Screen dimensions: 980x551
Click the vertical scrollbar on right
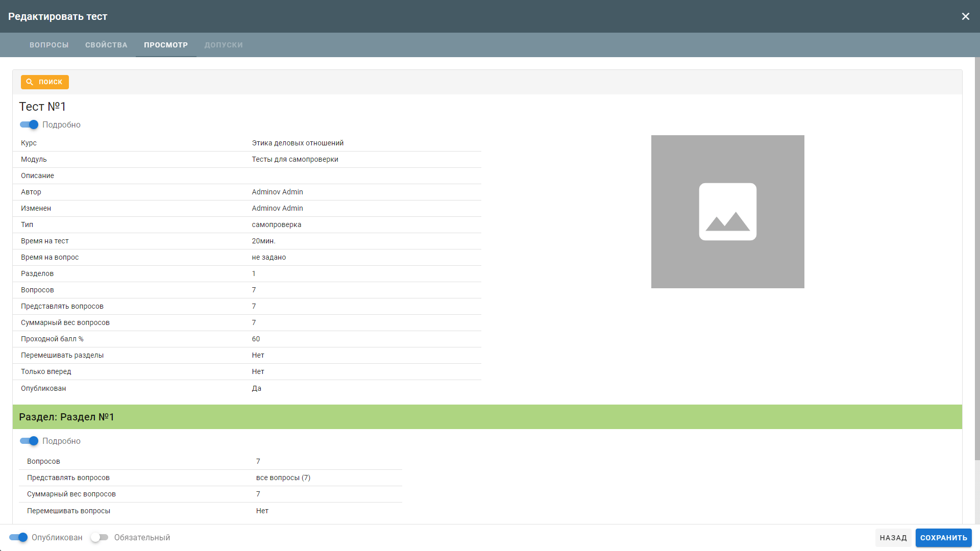977,255
